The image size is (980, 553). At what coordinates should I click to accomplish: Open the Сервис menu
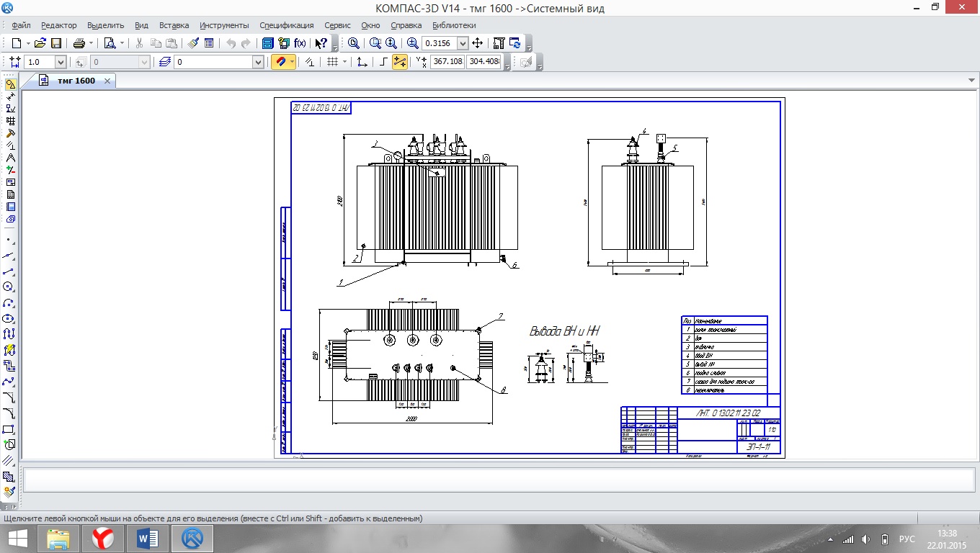pyautogui.click(x=338, y=25)
